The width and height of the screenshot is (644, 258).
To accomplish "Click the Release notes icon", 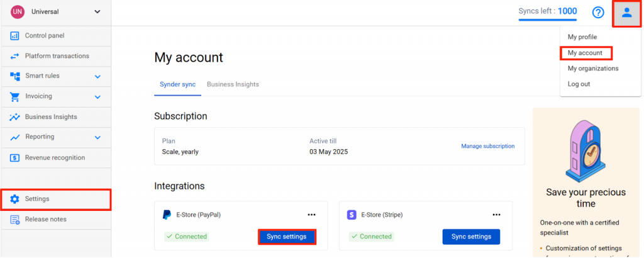I will tap(14, 220).
